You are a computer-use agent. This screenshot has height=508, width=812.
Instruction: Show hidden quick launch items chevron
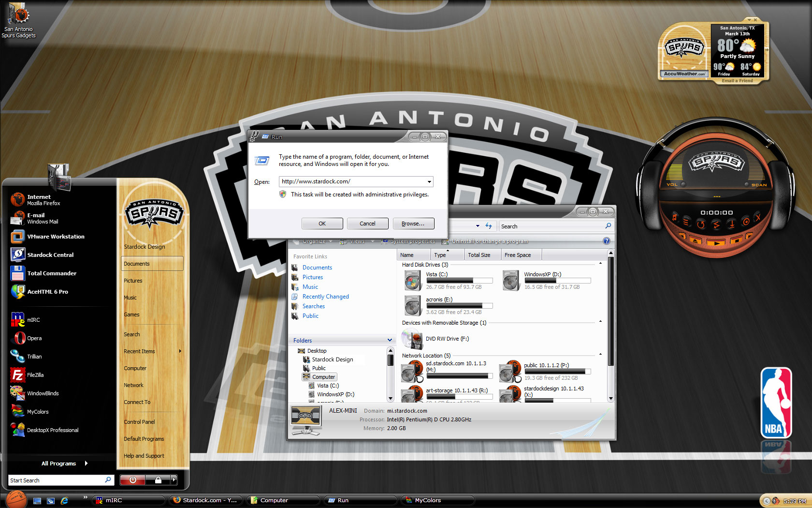[x=86, y=497]
